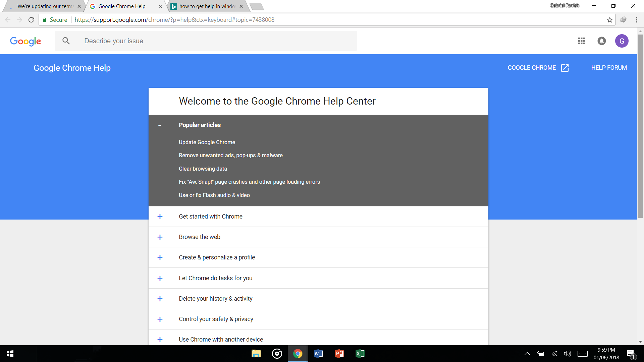Show hidden system tray icons
The height and width of the screenshot is (362, 644).
pyautogui.click(x=527, y=354)
